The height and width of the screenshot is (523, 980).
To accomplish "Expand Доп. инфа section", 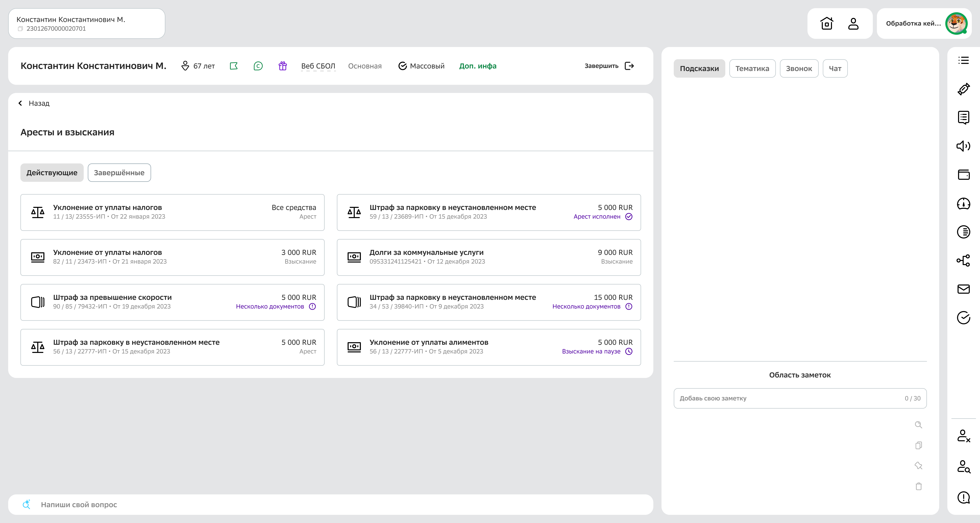I will (477, 66).
